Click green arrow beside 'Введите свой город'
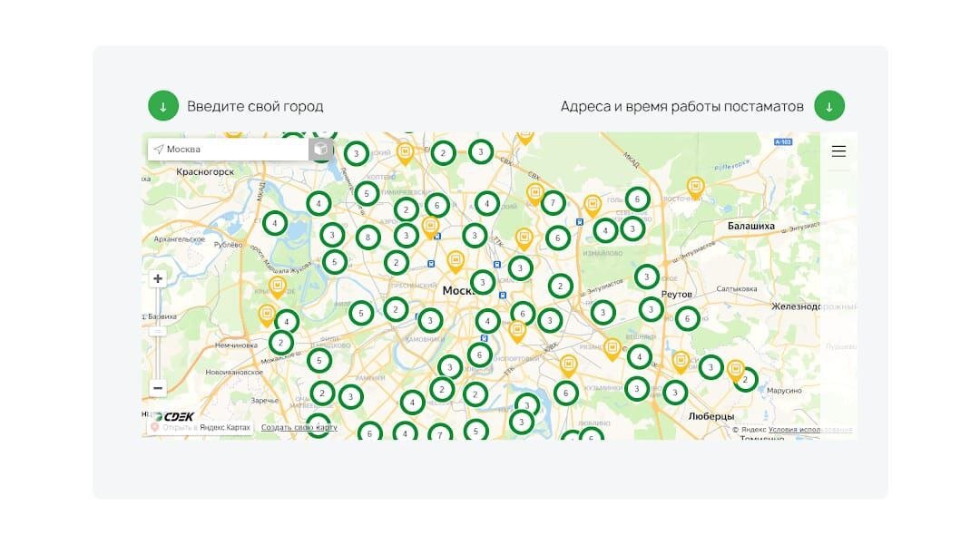Image resolution: width=980 pixels, height=544 pixels. pyautogui.click(x=163, y=105)
